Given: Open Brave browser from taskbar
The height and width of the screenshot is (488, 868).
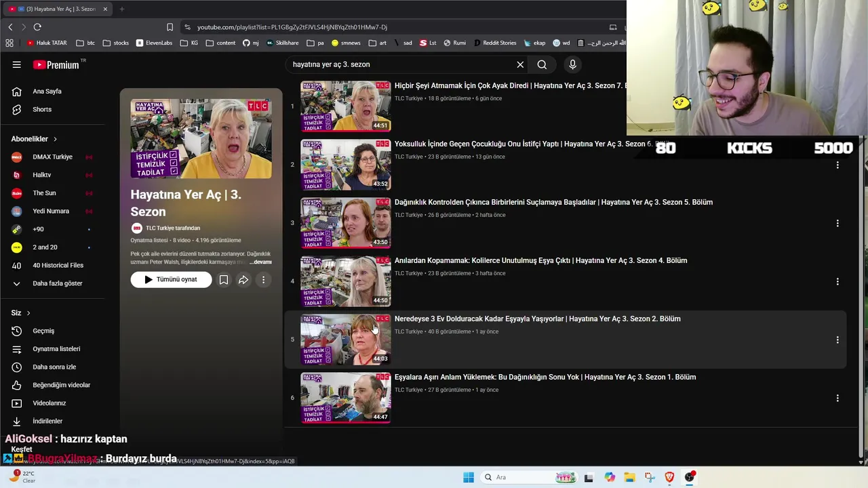Looking at the screenshot, I should point(669,477).
